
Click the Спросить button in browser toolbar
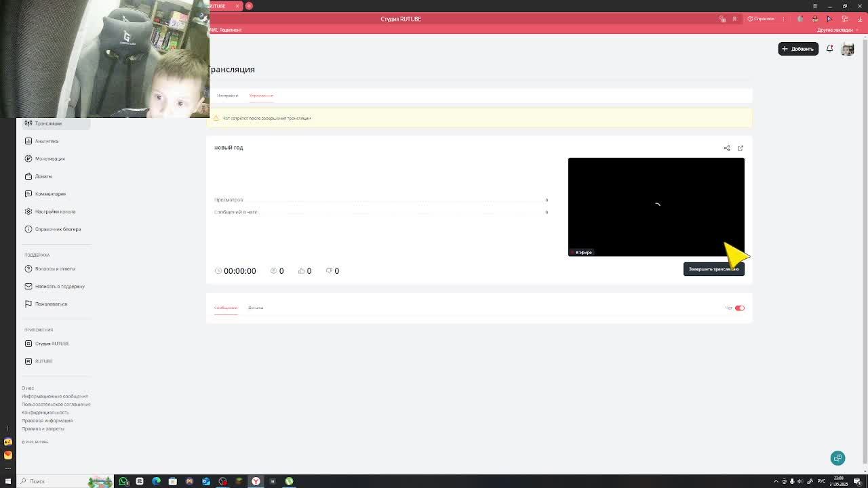[761, 19]
